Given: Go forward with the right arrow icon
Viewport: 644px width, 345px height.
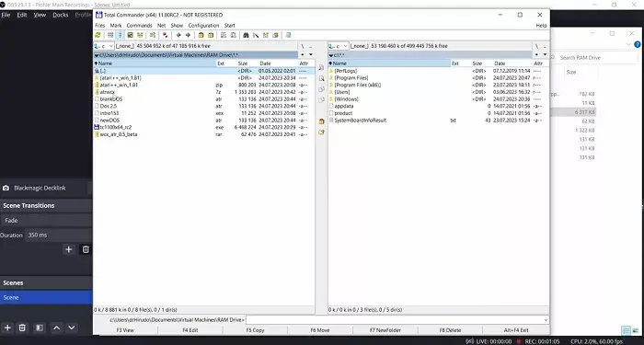Looking at the screenshot, I should click(188, 35).
